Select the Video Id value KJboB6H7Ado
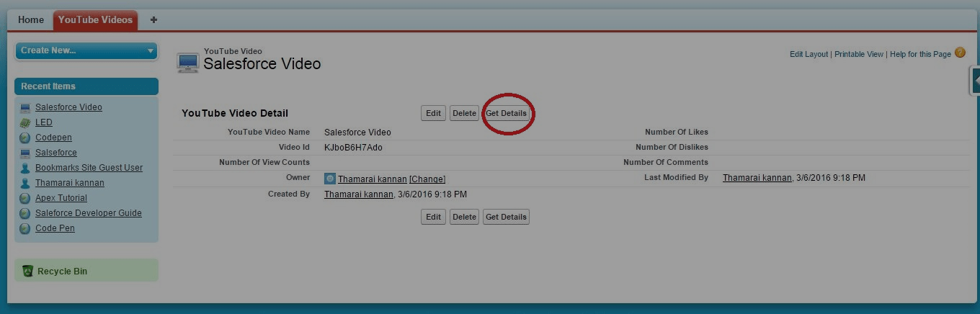Image resolution: width=980 pixels, height=314 pixels. tap(353, 148)
